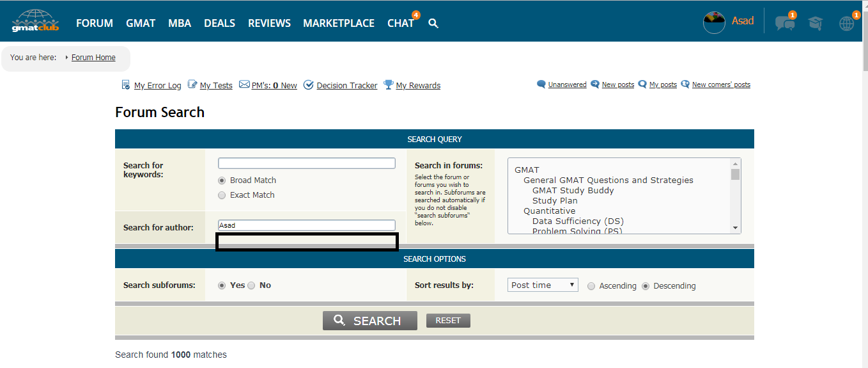This screenshot has width=868, height=368.
Task: Open the FORUM menu
Action: (95, 23)
